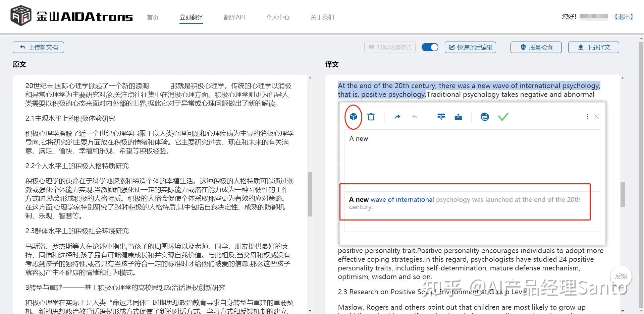
Task: Click the 退出 logout link
Action: click(624, 17)
